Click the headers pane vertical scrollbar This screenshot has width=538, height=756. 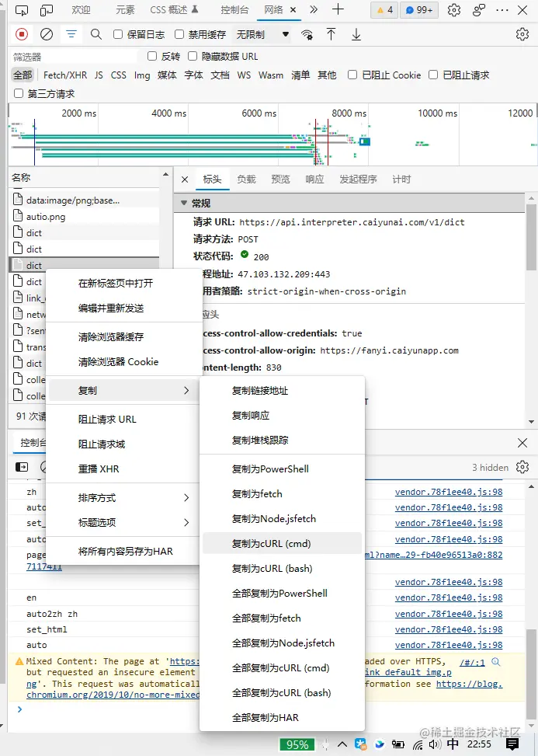pos(531,236)
